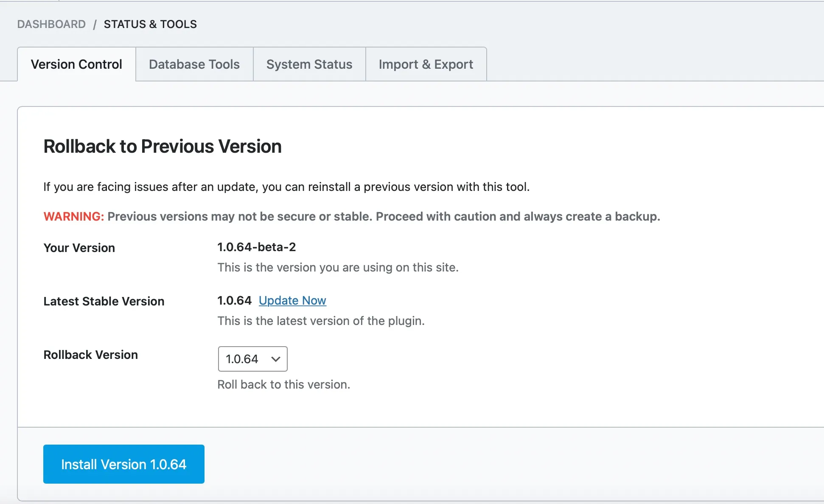Click the DASHBOARD breadcrumb link
Image resolution: width=824 pixels, height=504 pixels.
tap(51, 24)
